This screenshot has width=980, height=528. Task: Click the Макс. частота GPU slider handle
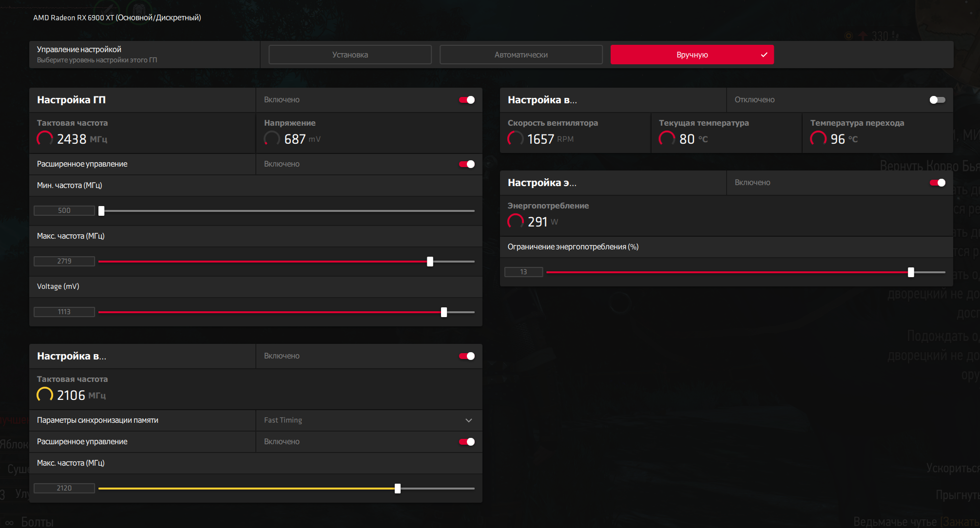click(430, 262)
